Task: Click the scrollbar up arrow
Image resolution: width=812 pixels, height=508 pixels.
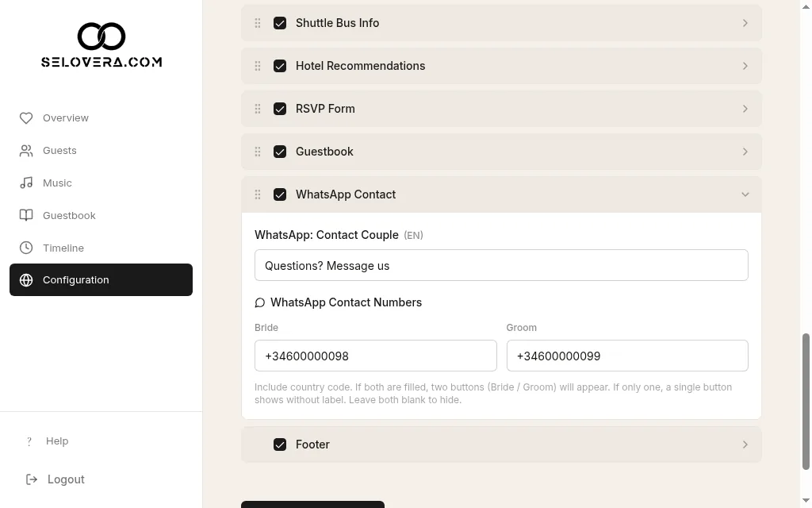Action: click(x=806, y=6)
